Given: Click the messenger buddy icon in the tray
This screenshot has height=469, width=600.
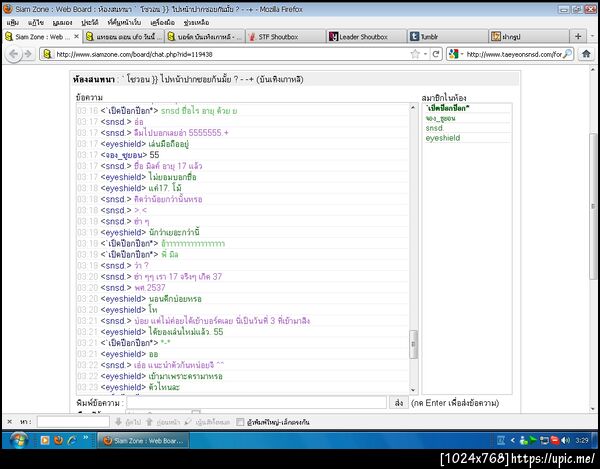Looking at the screenshot, I should (523, 441).
